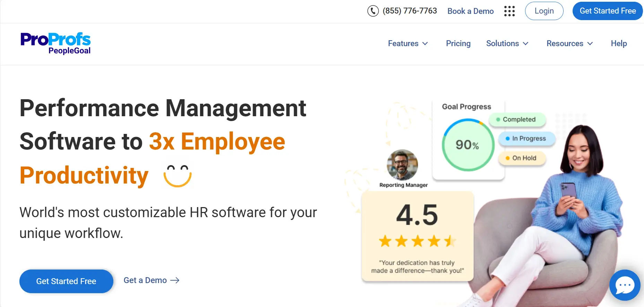
Task: Click the Login button
Action: 544,11
